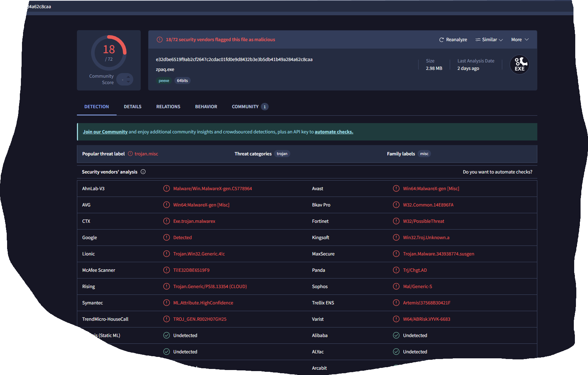Click the Varist detection alert icon
The height and width of the screenshot is (375, 588).
coord(396,319)
